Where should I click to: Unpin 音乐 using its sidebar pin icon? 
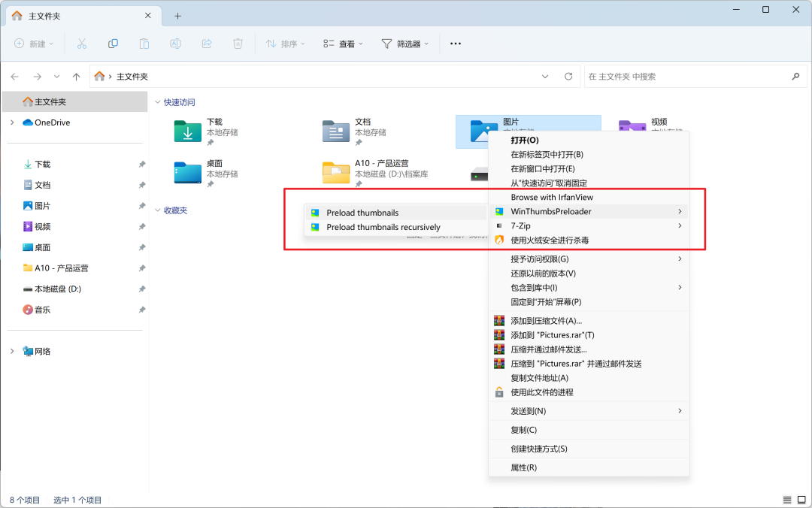(141, 309)
